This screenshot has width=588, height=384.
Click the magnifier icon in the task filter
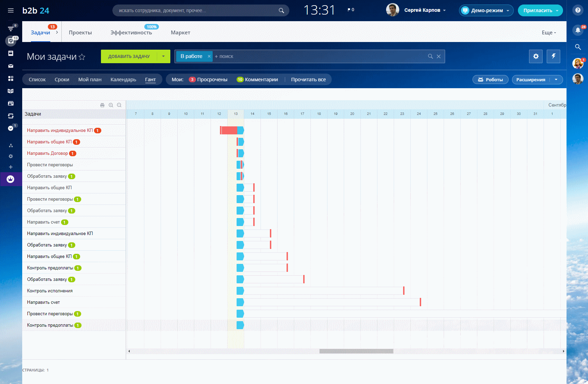[x=431, y=56]
